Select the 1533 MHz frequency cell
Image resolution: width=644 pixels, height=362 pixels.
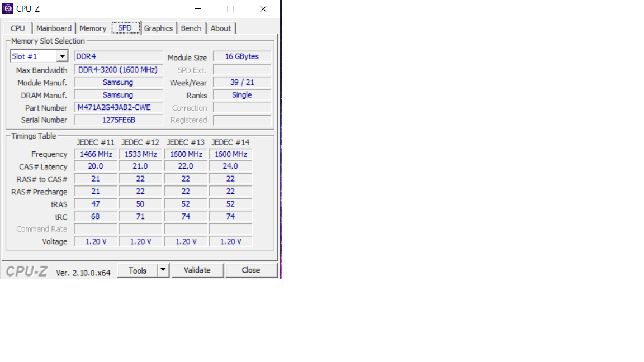[141, 154]
